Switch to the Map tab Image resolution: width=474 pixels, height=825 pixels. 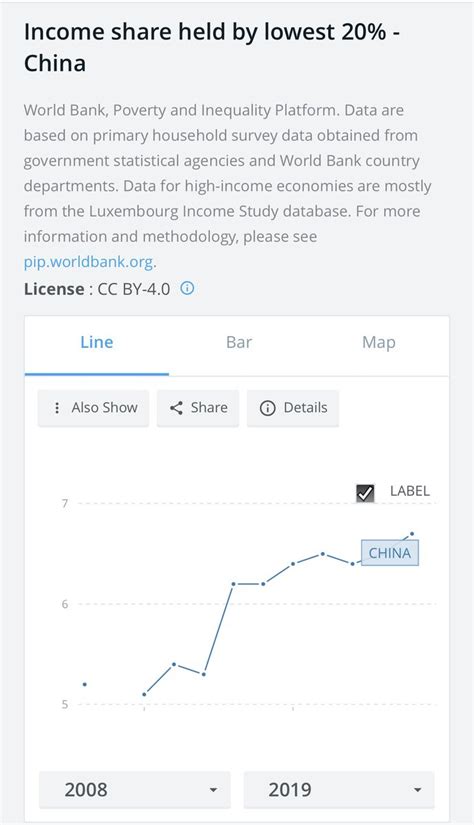pos(379,343)
